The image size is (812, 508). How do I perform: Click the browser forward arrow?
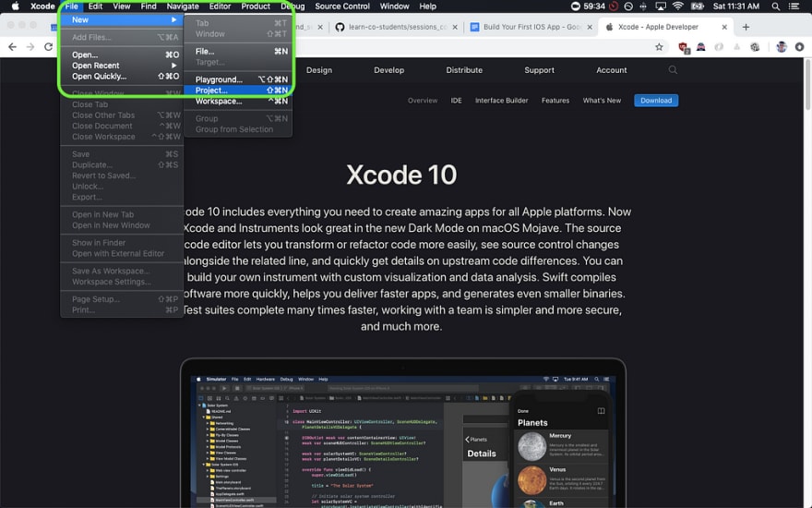coord(30,47)
